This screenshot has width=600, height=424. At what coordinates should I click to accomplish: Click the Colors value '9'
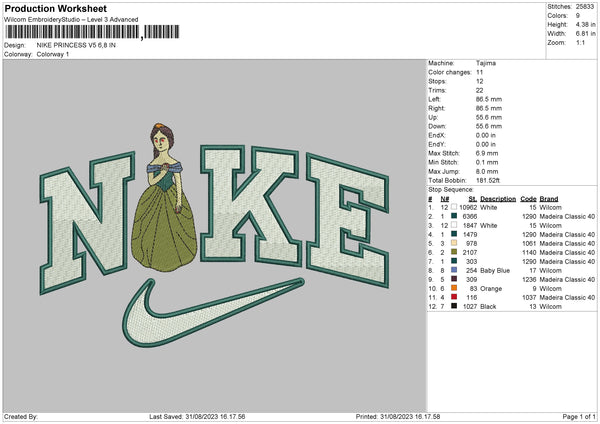pyautogui.click(x=578, y=16)
